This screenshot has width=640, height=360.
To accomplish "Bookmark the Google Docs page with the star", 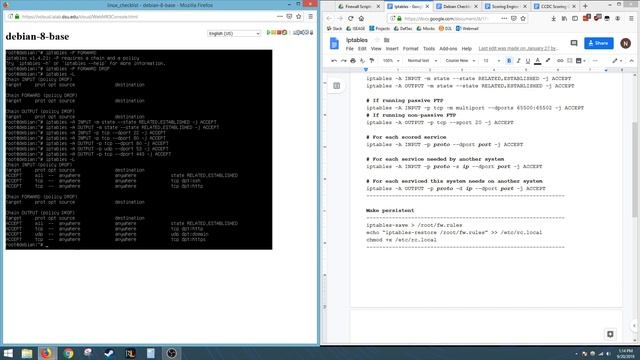I will (x=523, y=18).
